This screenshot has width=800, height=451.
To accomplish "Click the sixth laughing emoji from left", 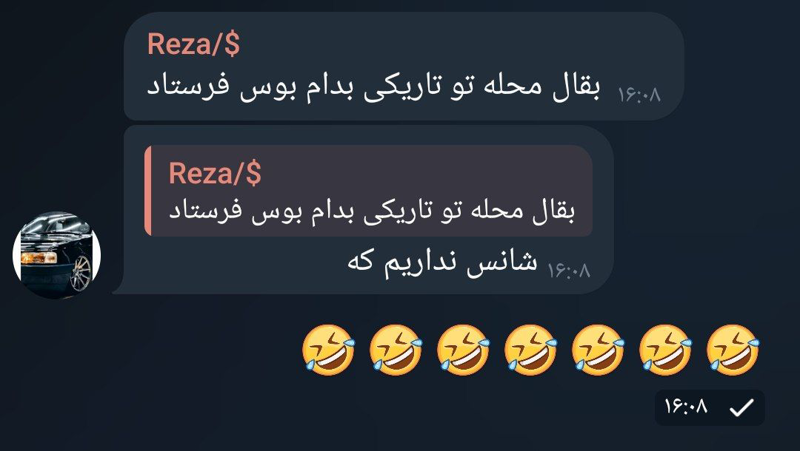I will pos(665,350).
